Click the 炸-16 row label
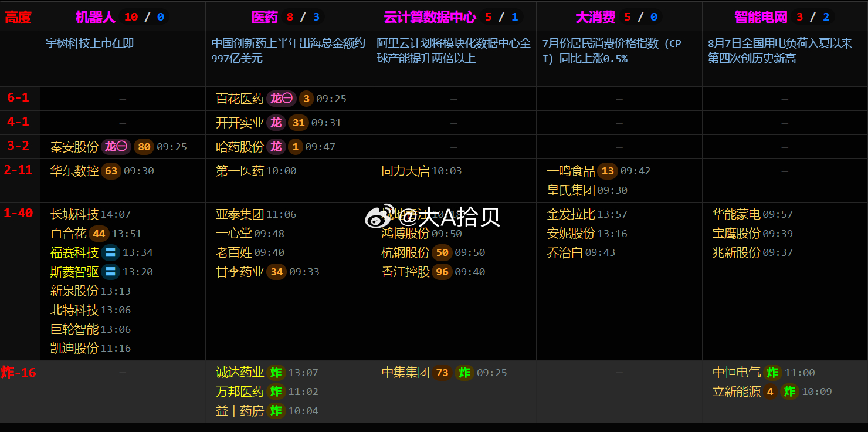 18,372
